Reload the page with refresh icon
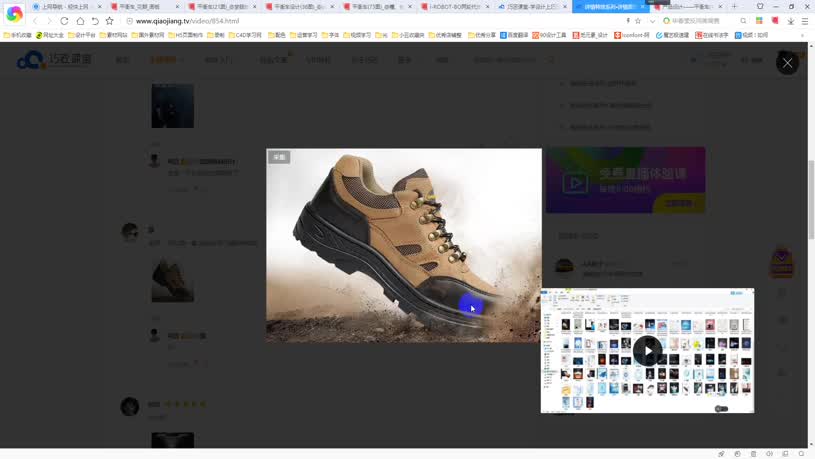 [64, 21]
